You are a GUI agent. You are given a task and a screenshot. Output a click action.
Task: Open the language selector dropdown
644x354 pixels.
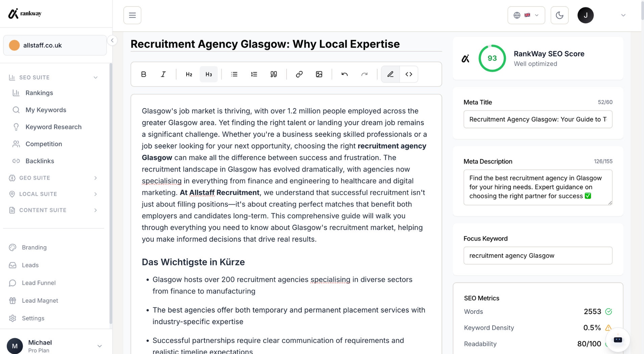click(526, 15)
